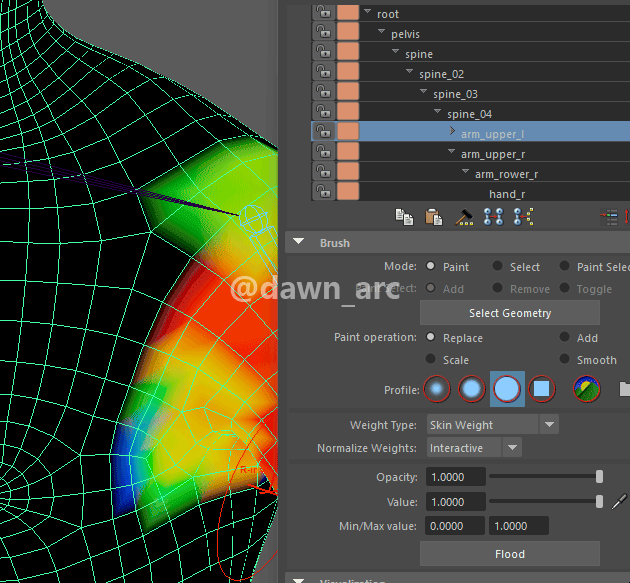Viewport: 630px width, 583px height.
Task: Switch the Mode to Select
Action: point(496,267)
